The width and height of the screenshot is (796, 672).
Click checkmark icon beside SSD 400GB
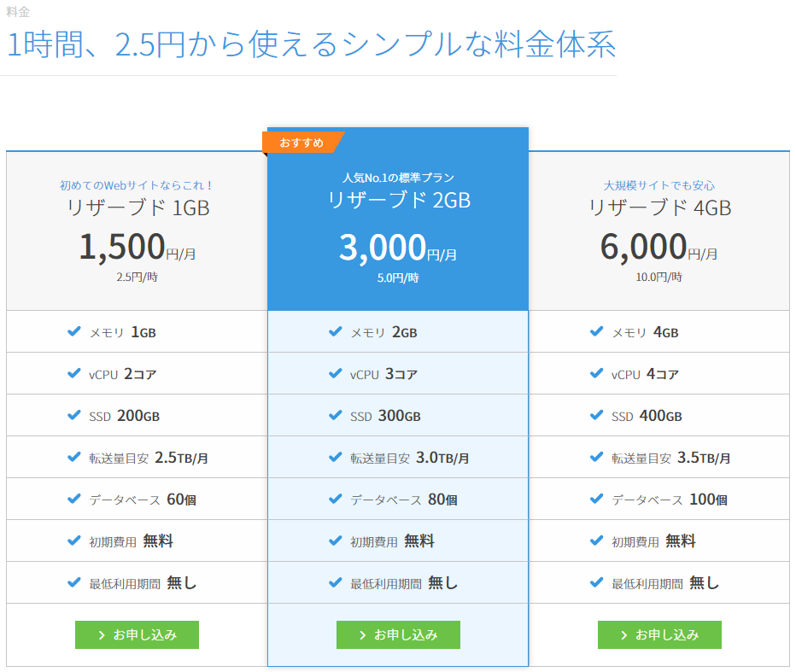pos(597,415)
